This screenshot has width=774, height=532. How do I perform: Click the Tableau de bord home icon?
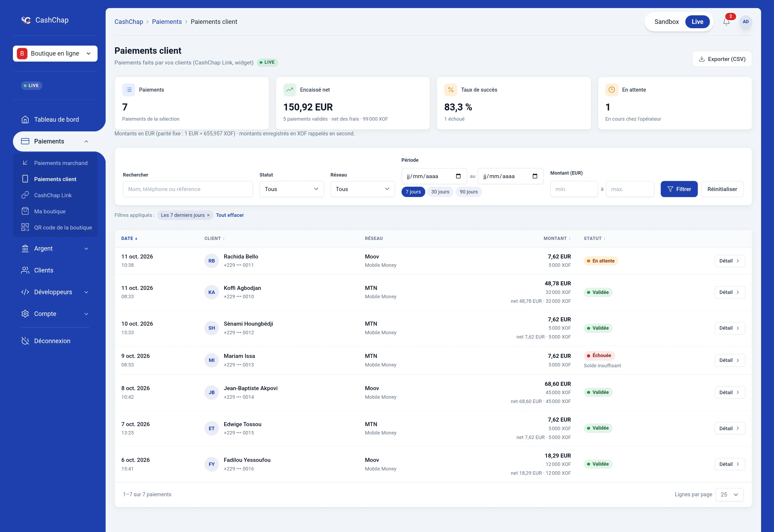click(25, 119)
